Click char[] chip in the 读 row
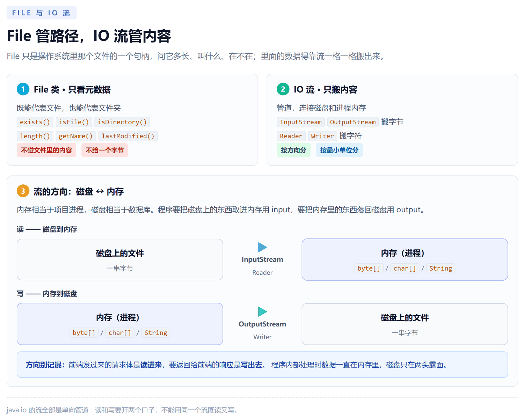Screen dimensions: 524x420 tap(405, 268)
